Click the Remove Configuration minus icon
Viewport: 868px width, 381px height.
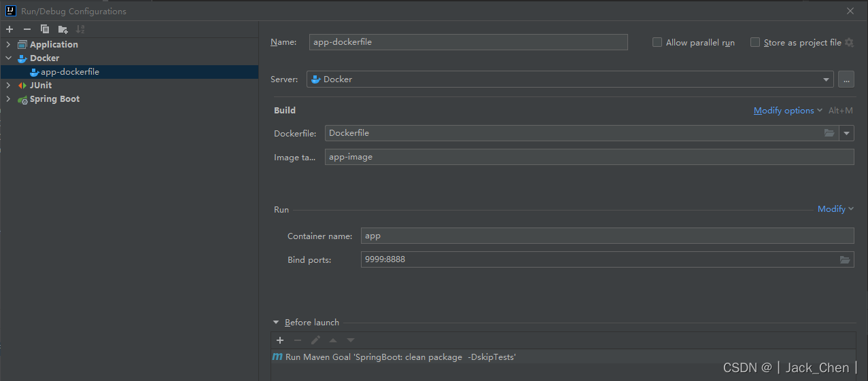[27, 29]
